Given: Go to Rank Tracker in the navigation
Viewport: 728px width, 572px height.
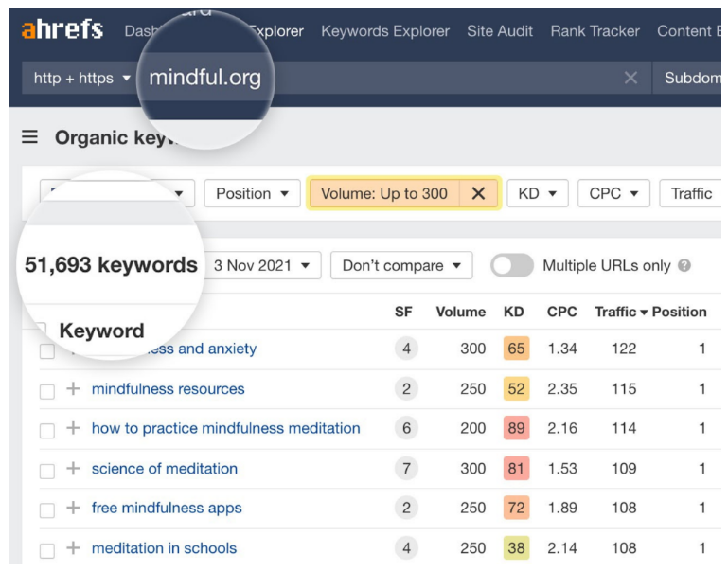Looking at the screenshot, I should pos(595,31).
